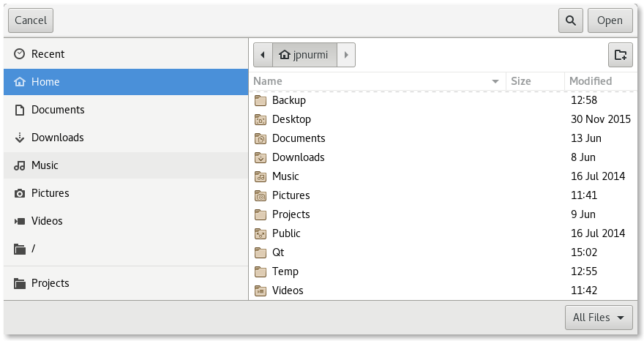The height and width of the screenshot is (341, 644).
Task: Click the search magnifier icon
Action: [x=570, y=20]
